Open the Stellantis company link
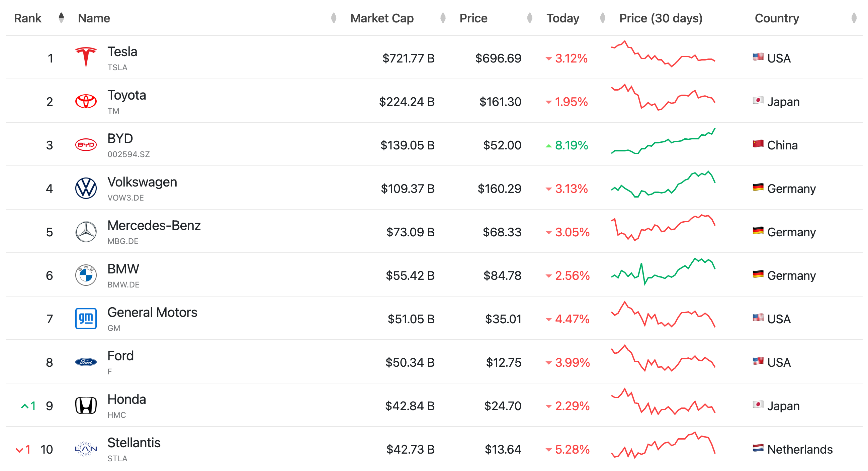 click(134, 443)
